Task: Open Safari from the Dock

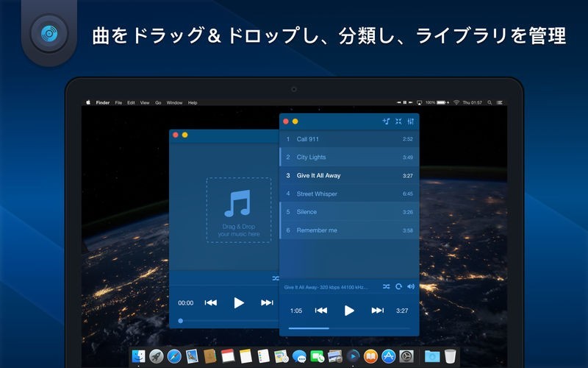Action: 174,356
